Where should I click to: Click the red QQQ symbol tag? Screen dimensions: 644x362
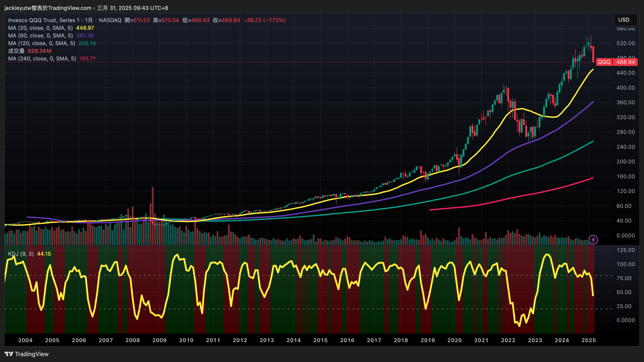point(604,62)
